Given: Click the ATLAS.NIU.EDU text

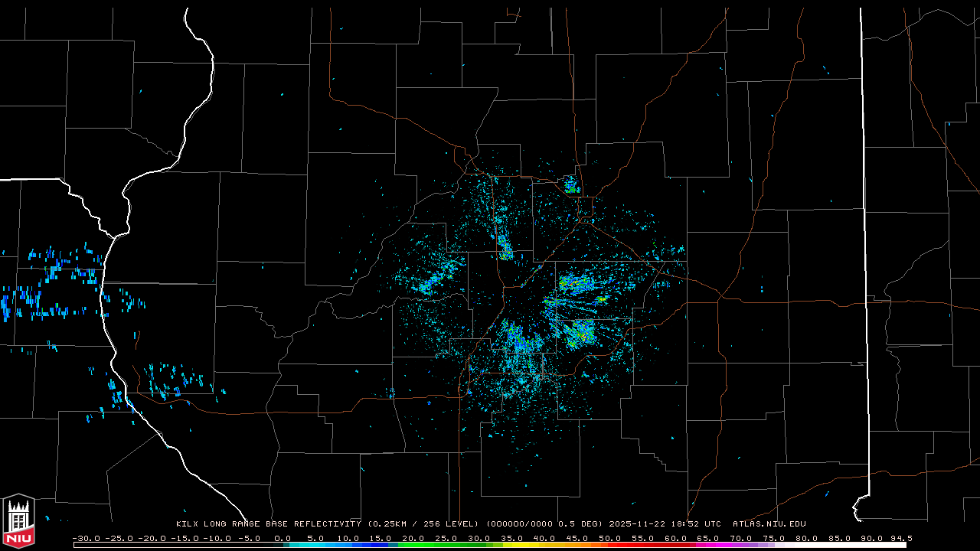Looking at the screenshot, I should (769, 524).
